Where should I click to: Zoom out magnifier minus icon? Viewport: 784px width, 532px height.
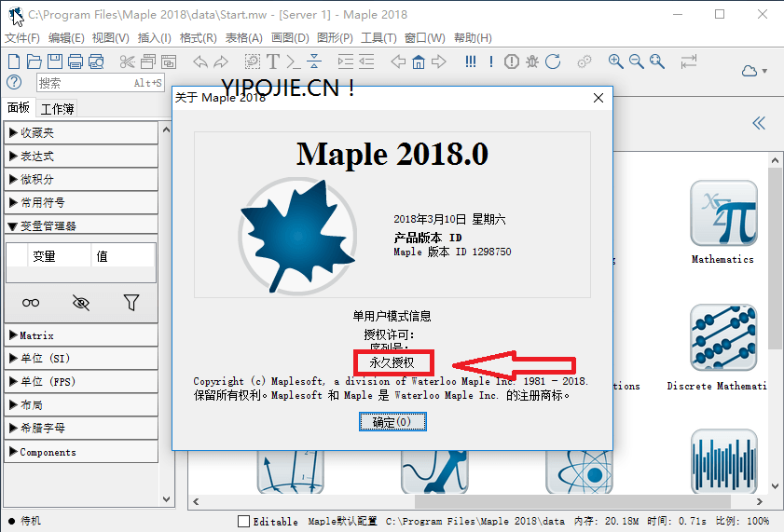(x=637, y=61)
